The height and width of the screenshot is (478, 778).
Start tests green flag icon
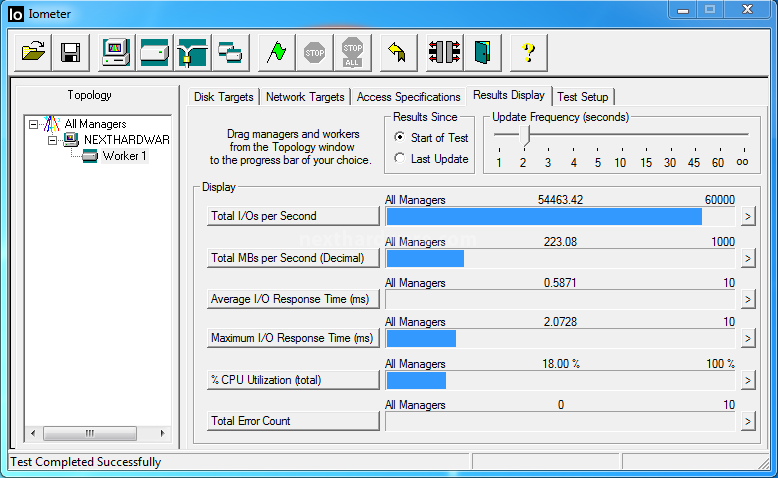coord(276,52)
